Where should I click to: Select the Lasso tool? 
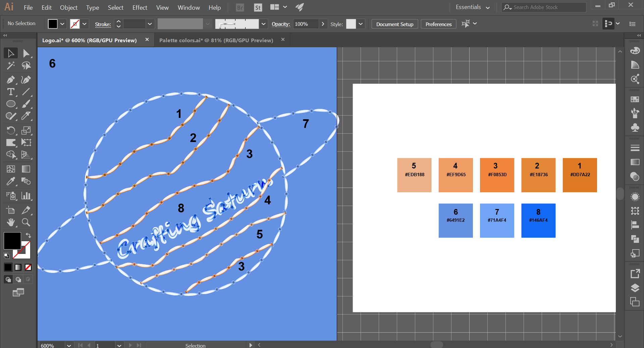(x=26, y=66)
